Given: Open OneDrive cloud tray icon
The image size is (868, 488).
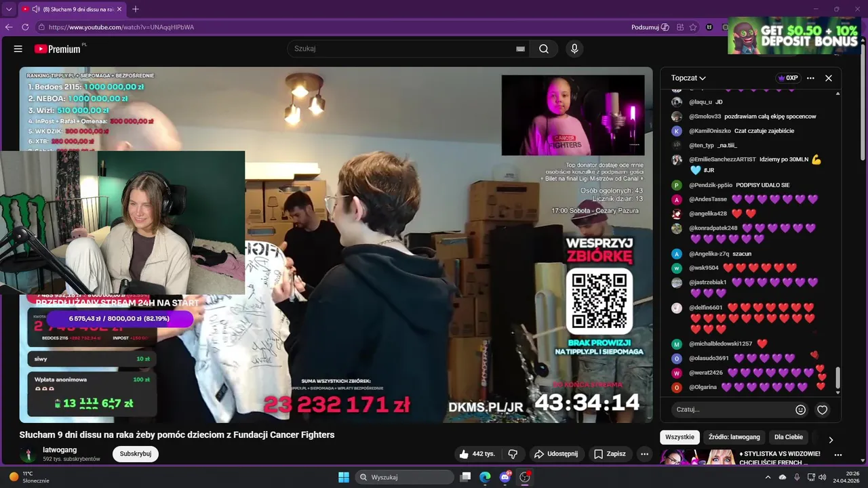Looking at the screenshot, I should click(783, 477).
